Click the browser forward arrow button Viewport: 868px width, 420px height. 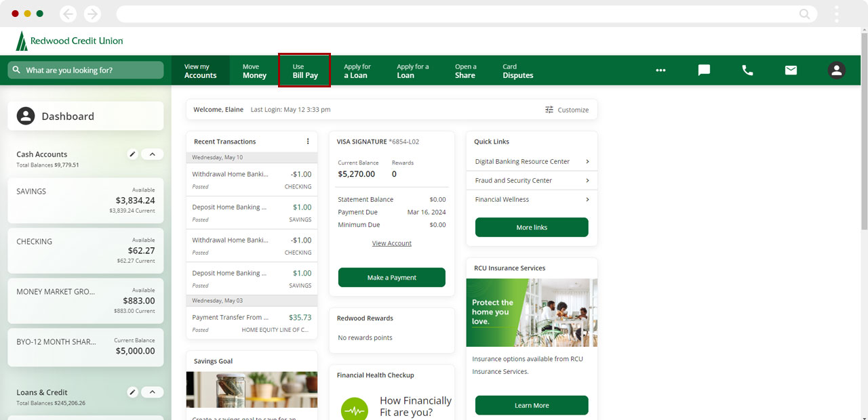tap(92, 14)
